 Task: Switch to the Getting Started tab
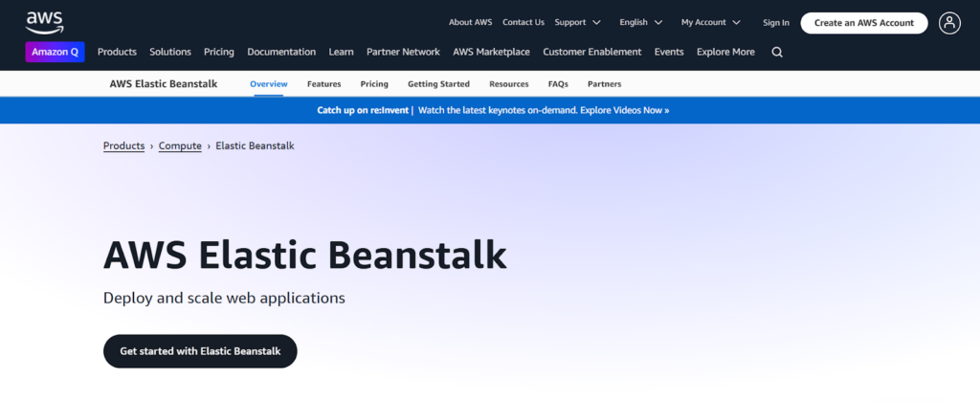[438, 84]
